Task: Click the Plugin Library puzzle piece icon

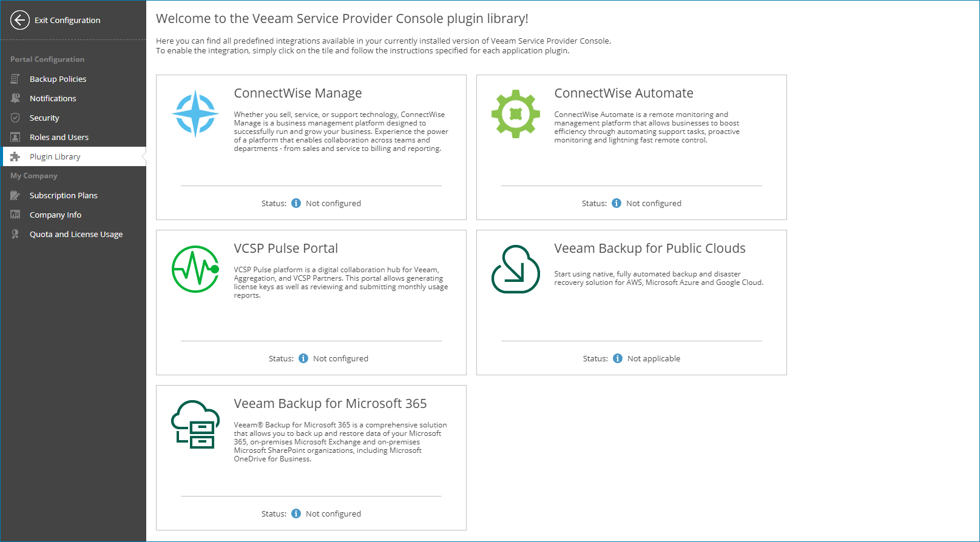Action: (x=15, y=156)
